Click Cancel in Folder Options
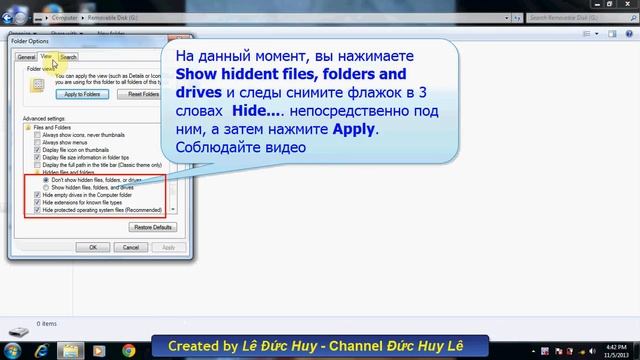This screenshot has width=640, height=360. (x=131, y=247)
